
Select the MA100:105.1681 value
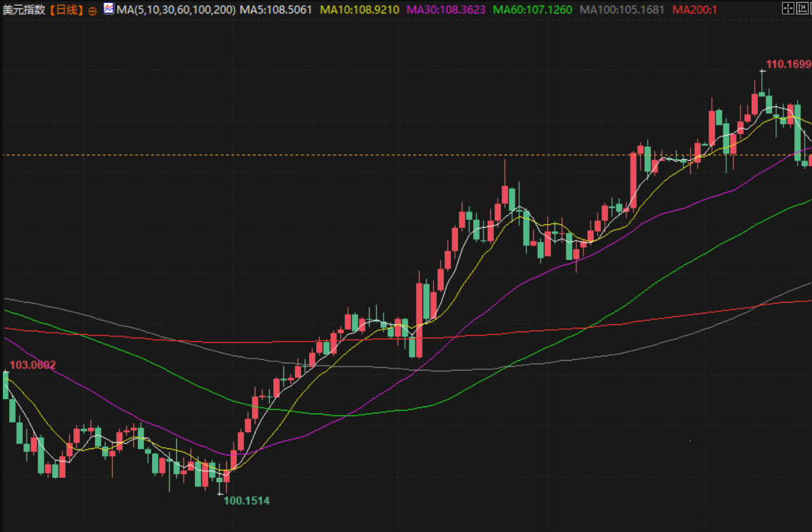[622, 10]
